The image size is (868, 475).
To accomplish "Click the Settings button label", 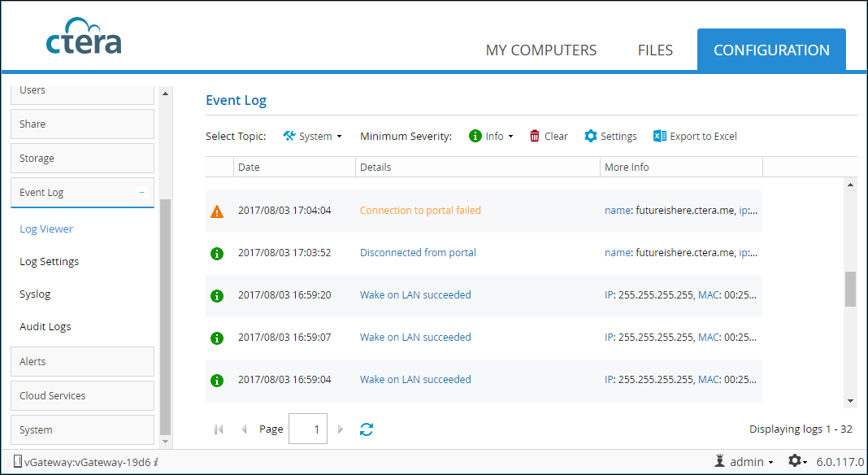I will pos(618,137).
